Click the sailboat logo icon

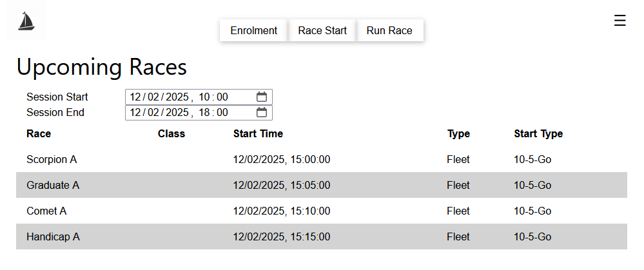[26, 21]
